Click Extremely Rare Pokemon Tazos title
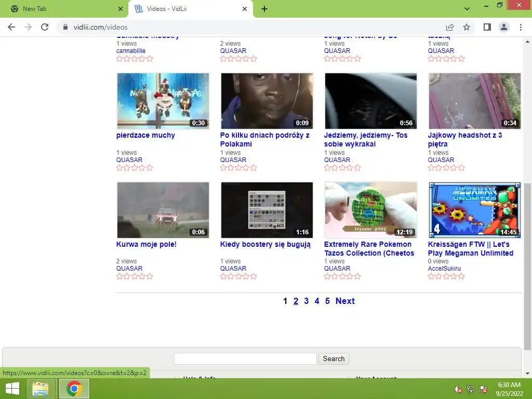The width and height of the screenshot is (532, 399). pyautogui.click(x=369, y=249)
